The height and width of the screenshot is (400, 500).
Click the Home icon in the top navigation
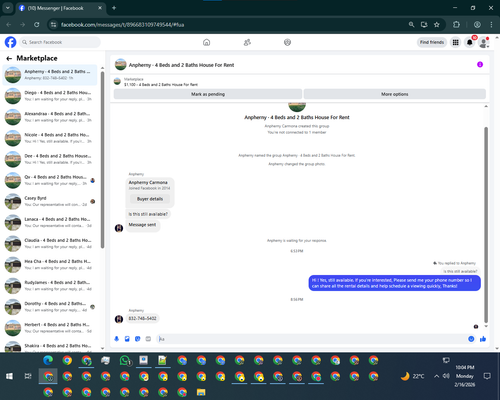pyautogui.click(x=206, y=42)
